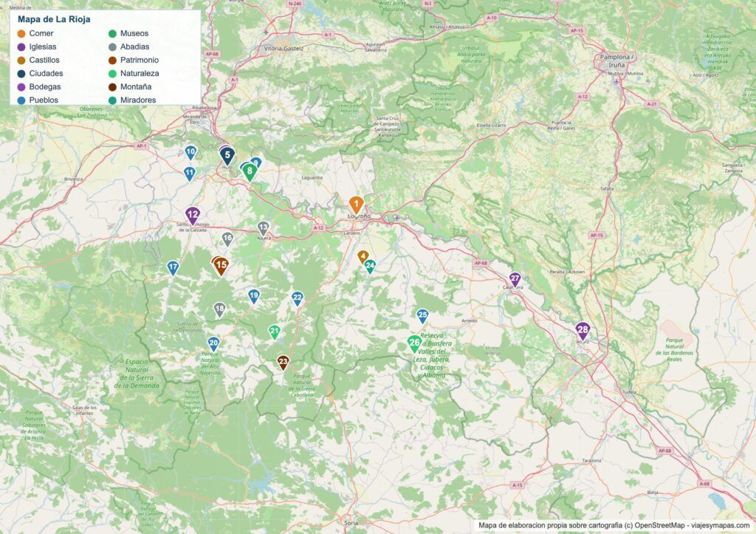Click the Bodegas legend color dot
Viewport: 756px width, 534px height.
click(x=21, y=87)
